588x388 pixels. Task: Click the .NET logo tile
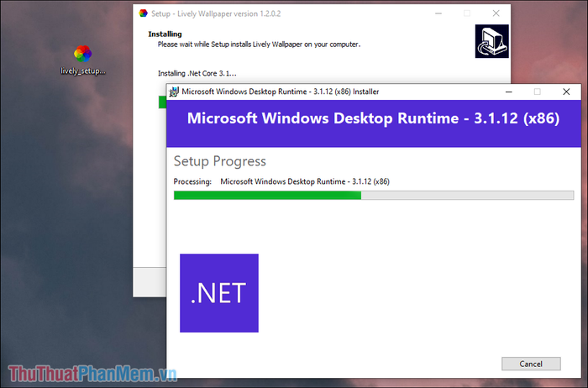(x=219, y=293)
